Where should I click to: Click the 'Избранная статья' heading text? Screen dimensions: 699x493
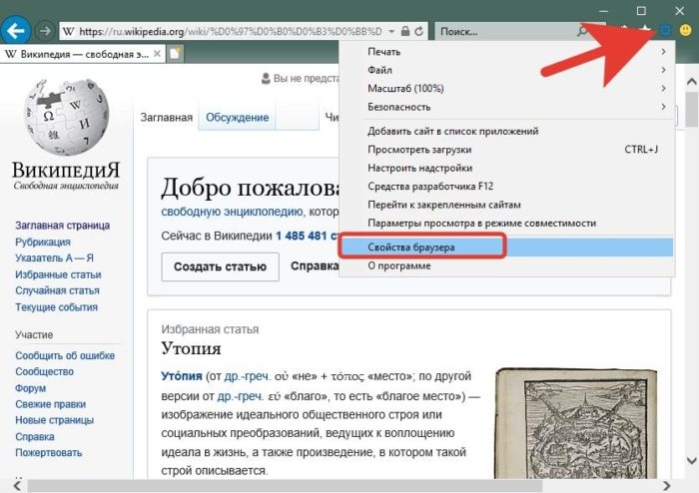point(210,329)
